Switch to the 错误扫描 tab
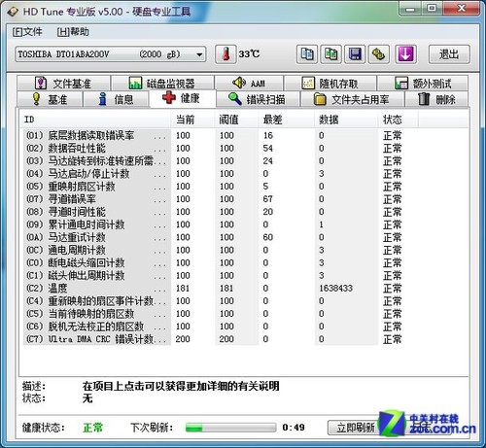 coord(258,99)
